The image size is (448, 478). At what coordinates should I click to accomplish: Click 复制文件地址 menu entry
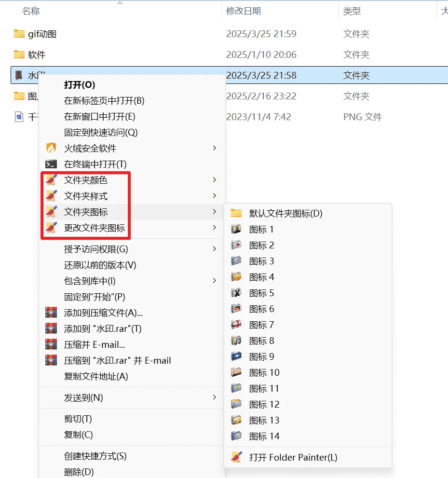(96, 376)
